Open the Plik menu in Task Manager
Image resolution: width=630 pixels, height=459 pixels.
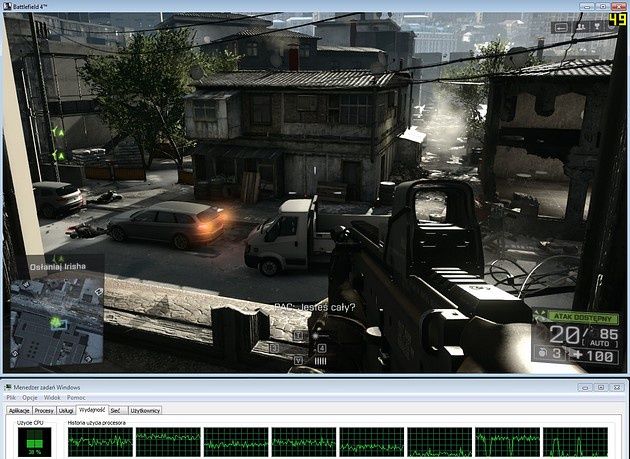coord(11,398)
